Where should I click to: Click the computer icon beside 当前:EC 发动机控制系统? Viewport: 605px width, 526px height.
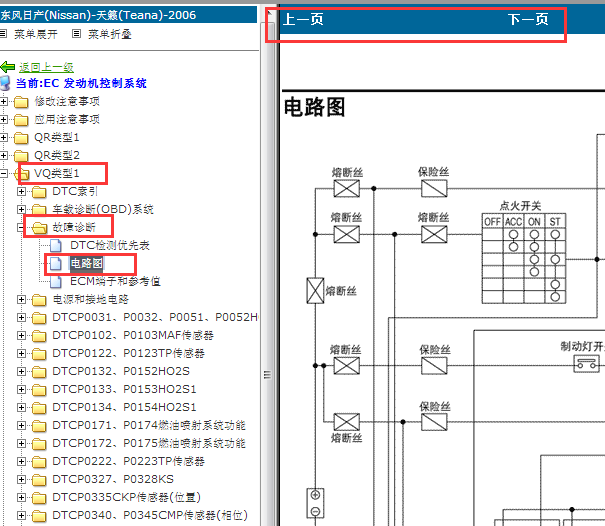(5, 83)
